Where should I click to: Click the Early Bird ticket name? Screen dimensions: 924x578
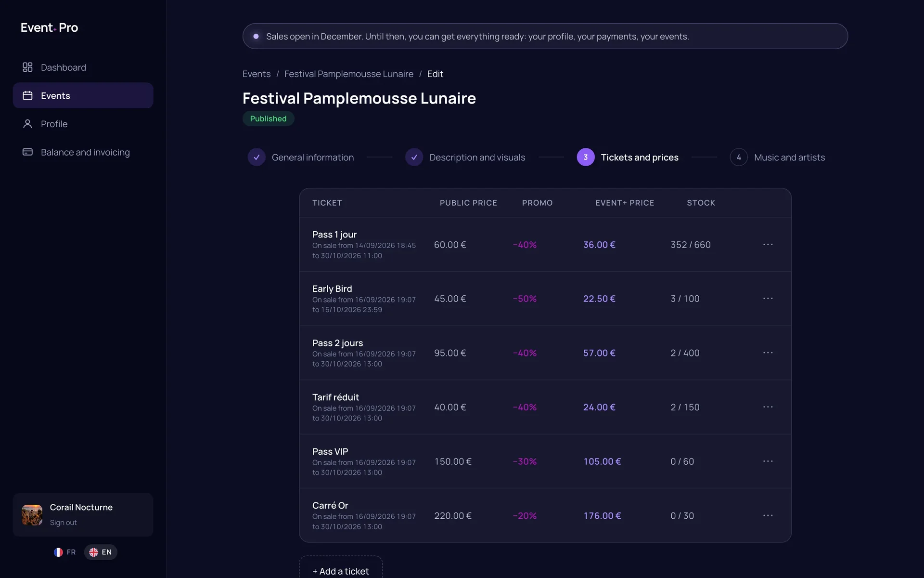332,289
